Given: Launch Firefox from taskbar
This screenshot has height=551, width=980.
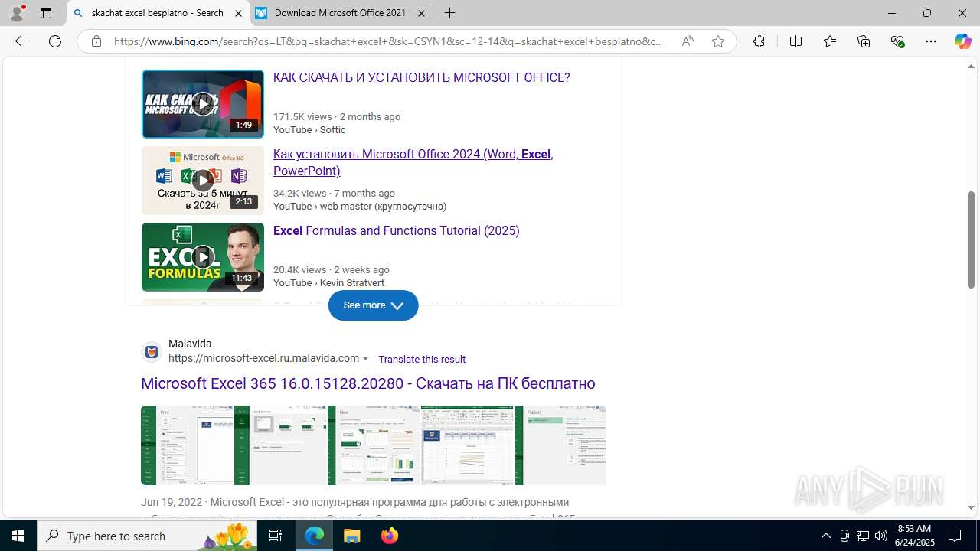Looking at the screenshot, I should [390, 536].
